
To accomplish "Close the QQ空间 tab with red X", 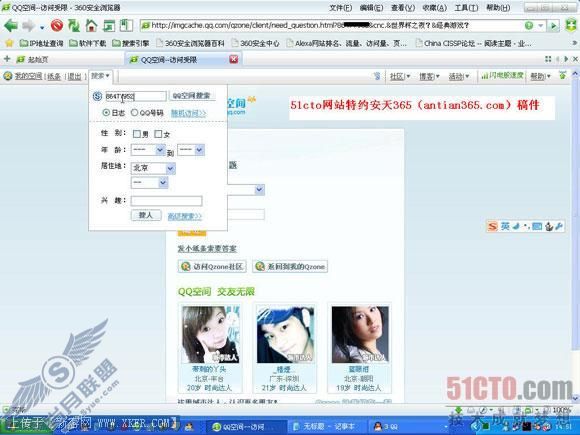I will 234,59.
